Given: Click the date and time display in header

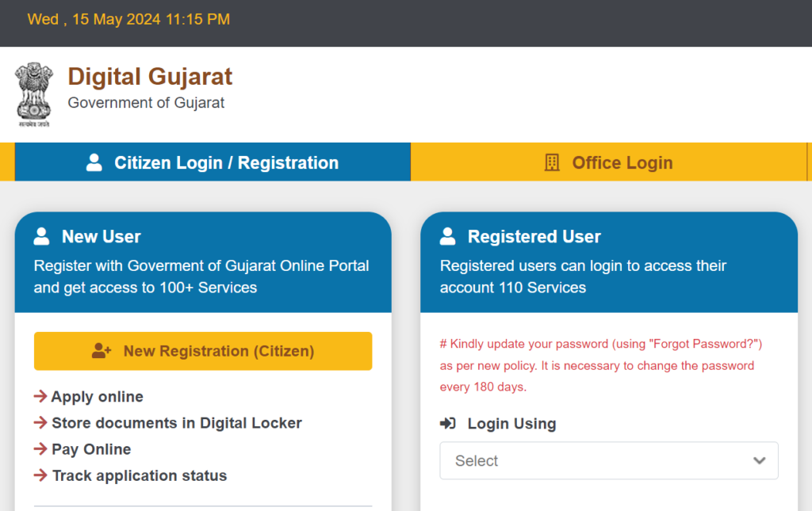Looking at the screenshot, I should click(128, 19).
